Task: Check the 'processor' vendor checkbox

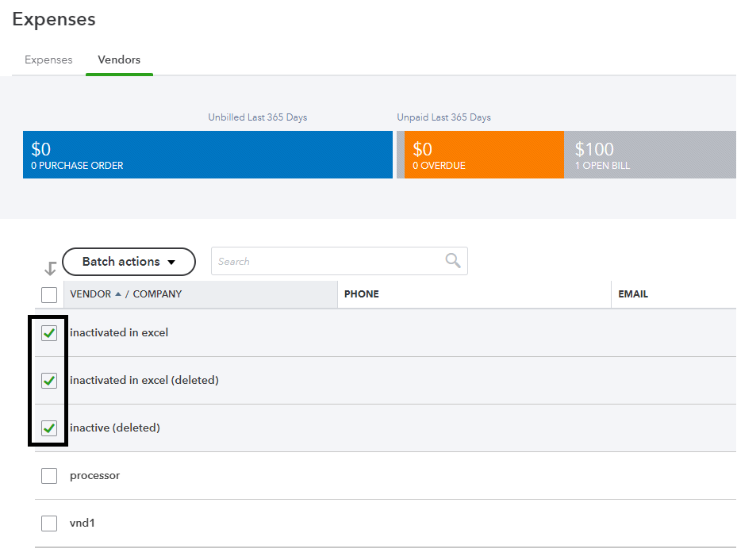Action: point(49,476)
